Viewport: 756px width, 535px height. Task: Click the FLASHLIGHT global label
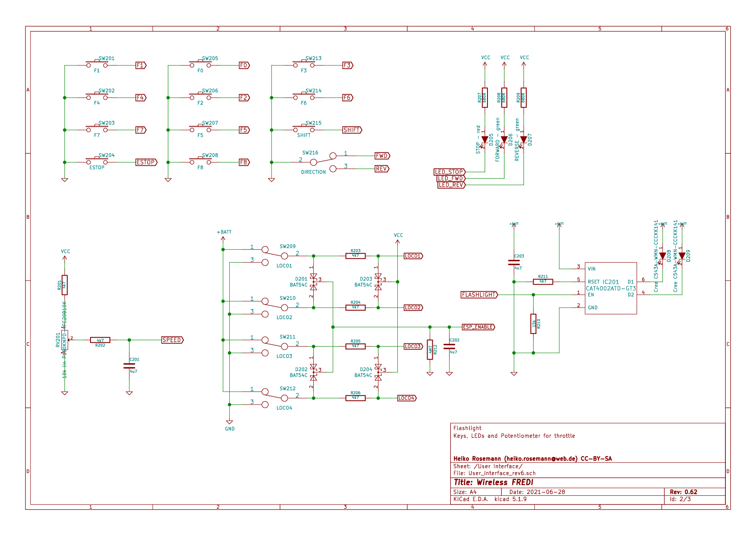[479, 295]
